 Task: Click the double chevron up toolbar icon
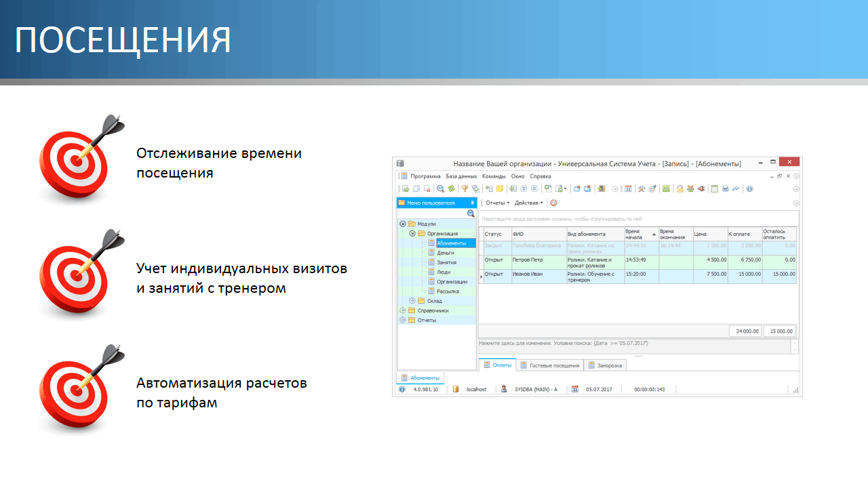pos(534,188)
